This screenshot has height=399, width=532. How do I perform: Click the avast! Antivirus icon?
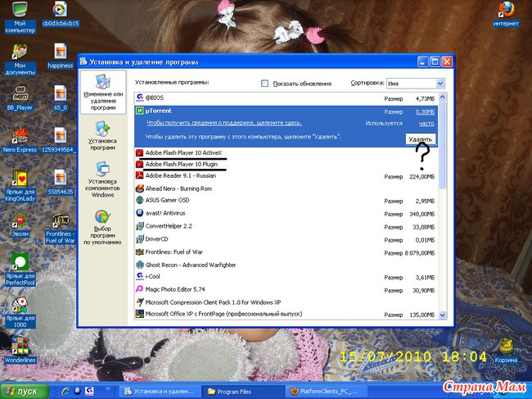tap(139, 213)
